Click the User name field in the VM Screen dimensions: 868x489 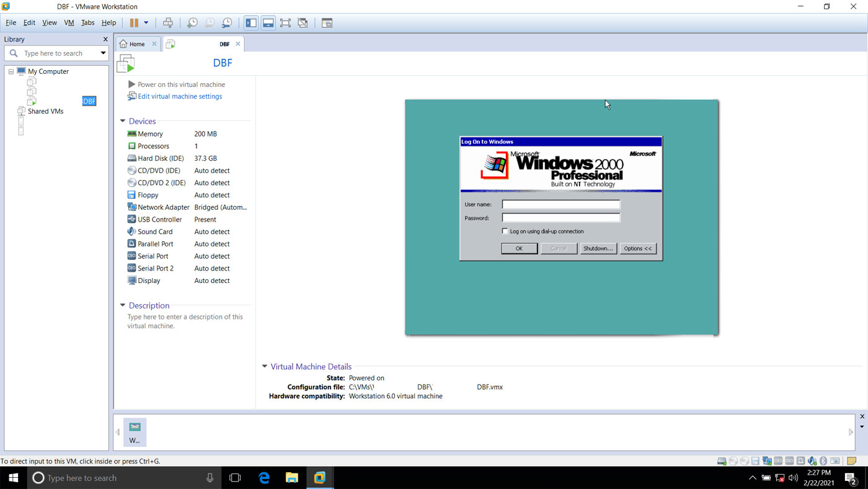(x=560, y=204)
